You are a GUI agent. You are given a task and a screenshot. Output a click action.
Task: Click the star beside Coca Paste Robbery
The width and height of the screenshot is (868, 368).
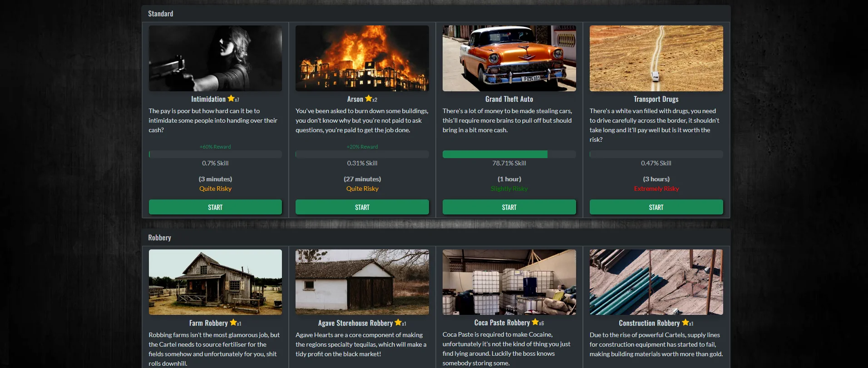pos(535,323)
